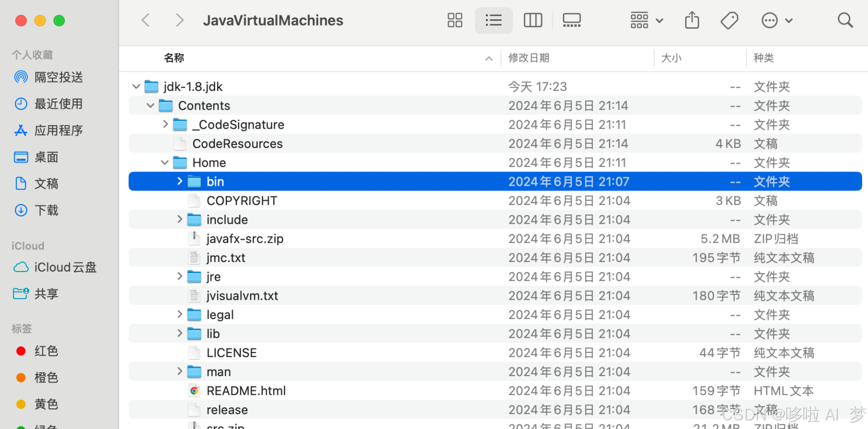This screenshot has height=429, width=868.
Task: Expand the legal folder
Action: point(180,314)
